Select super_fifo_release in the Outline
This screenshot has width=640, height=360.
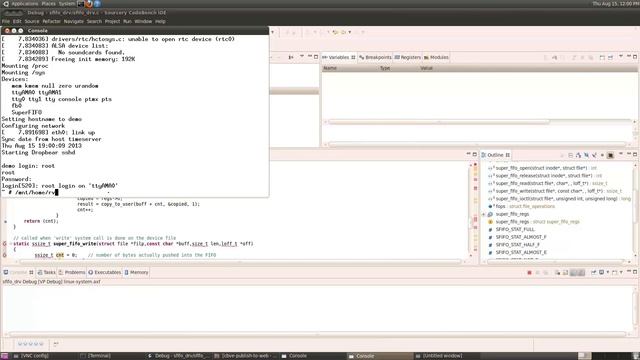click(x=545, y=176)
